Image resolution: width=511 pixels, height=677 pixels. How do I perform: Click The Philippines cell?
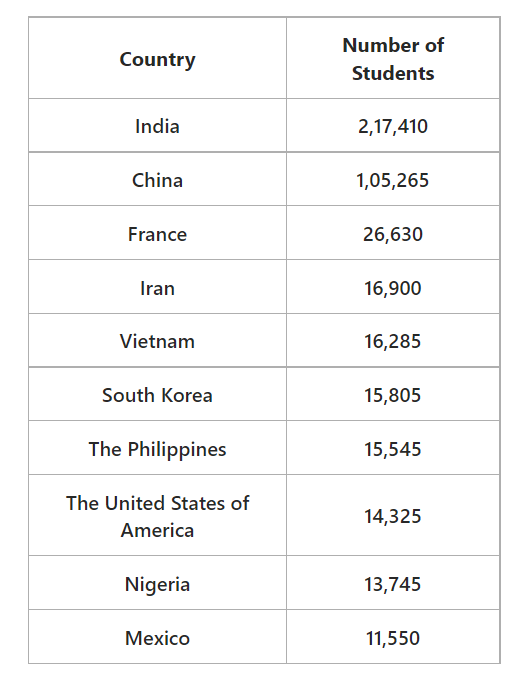(x=157, y=449)
